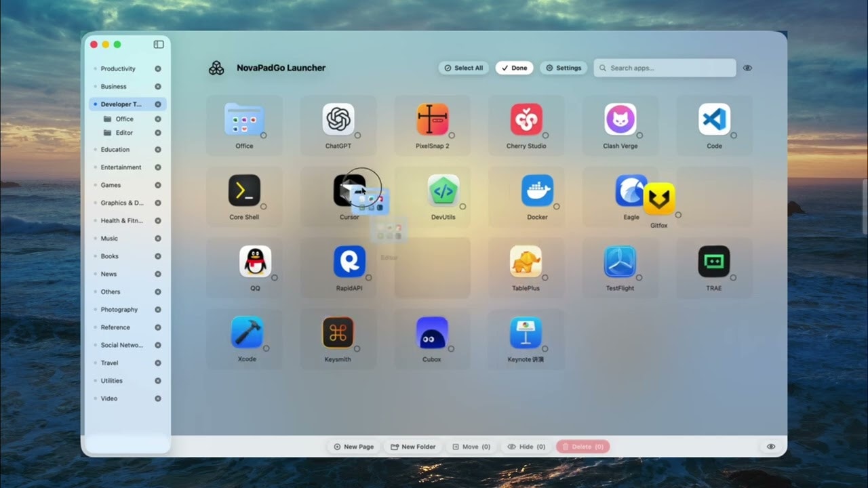868x488 pixels.
Task: Launch Clash Verge
Action: coord(620,119)
